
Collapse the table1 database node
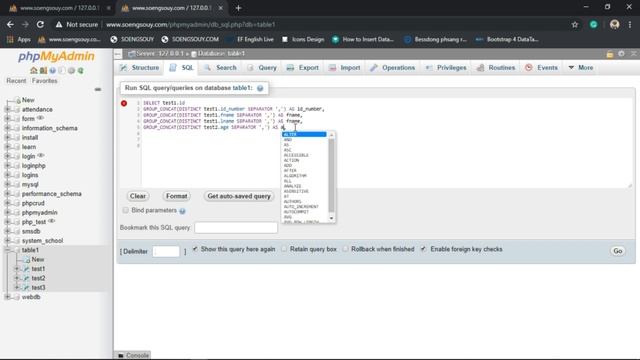click(x=7, y=250)
